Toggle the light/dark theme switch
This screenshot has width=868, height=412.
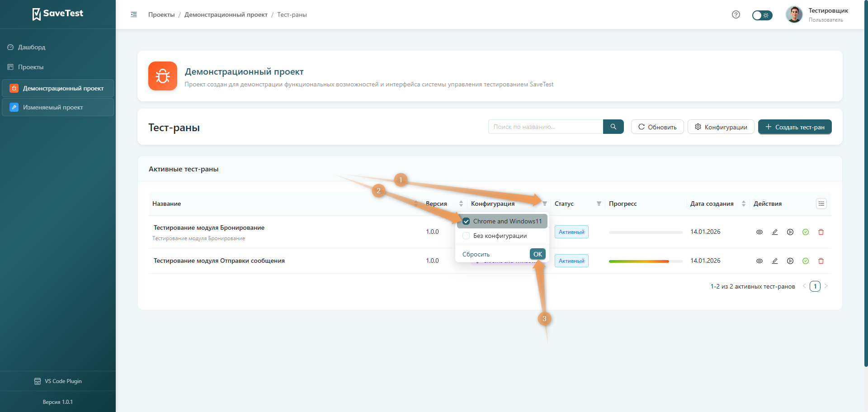click(762, 15)
